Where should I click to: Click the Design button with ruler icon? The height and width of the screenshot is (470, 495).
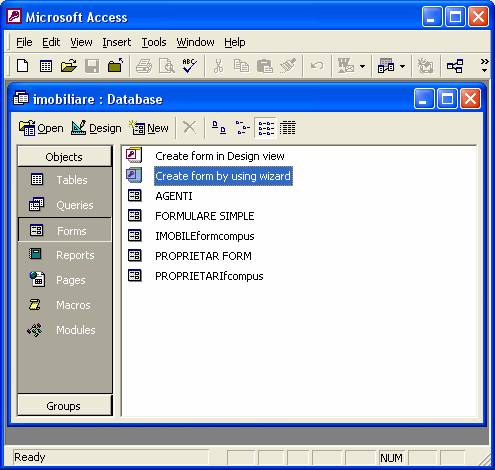pyautogui.click(x=96, y=128)
